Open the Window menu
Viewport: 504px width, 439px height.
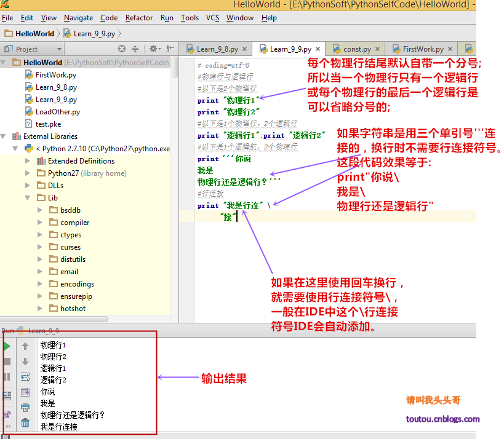(x=240, y=18)
